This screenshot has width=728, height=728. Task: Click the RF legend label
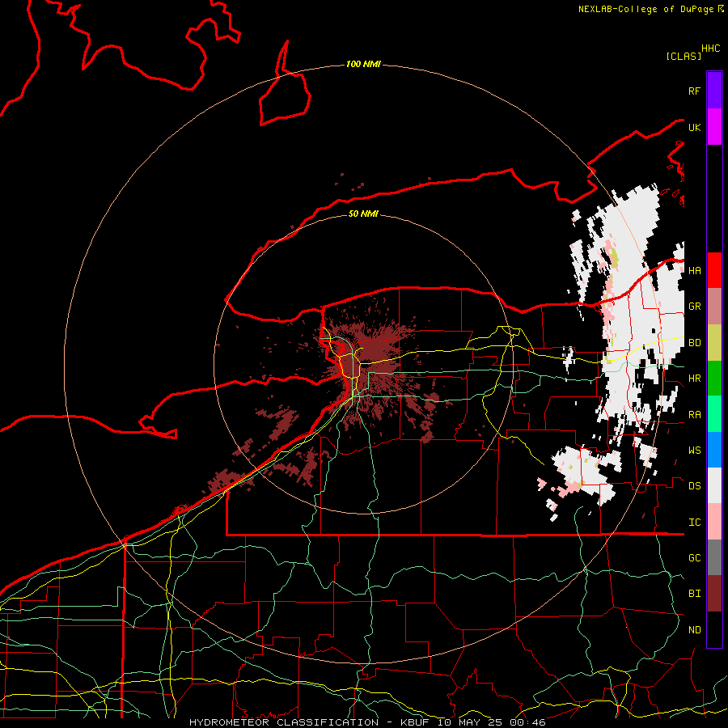pos(695,91)
